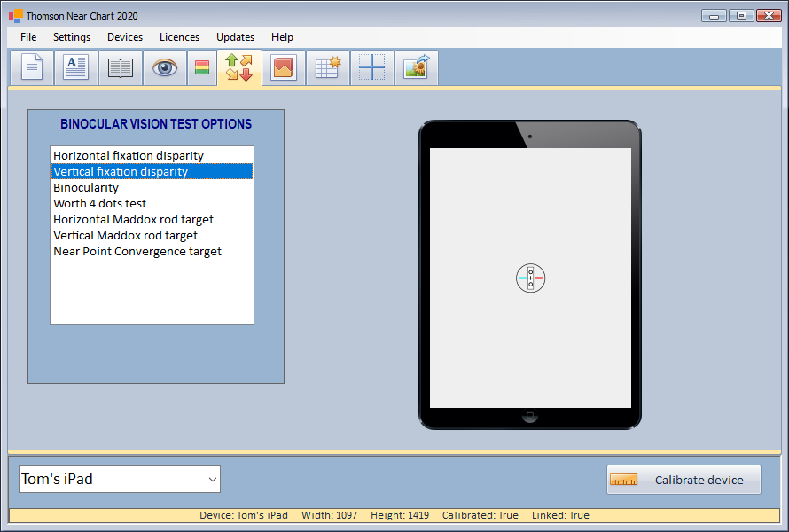Select the blue crosshair toolbar icon
Screen dimensions: 789x532
(371, 68)
